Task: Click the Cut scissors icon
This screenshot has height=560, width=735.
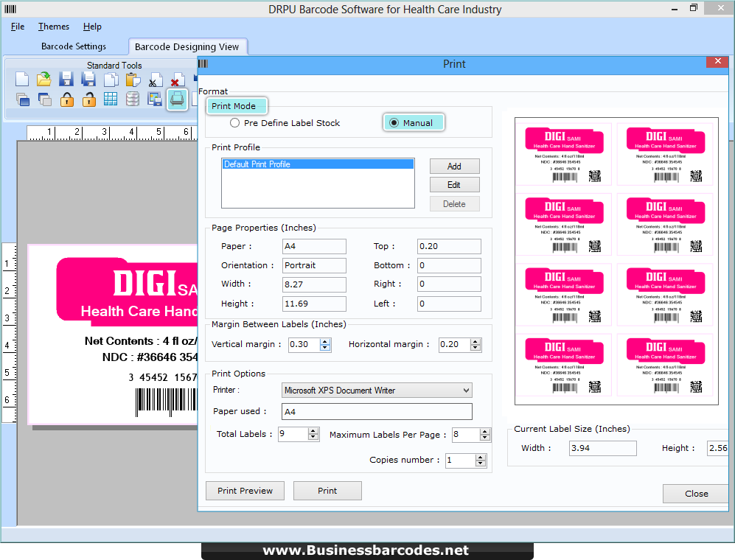Action: [155, 79]
